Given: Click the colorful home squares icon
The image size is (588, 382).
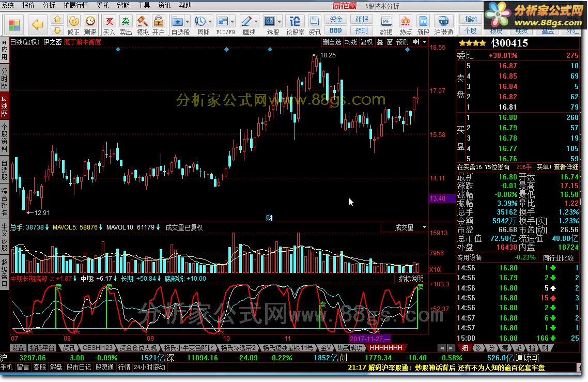Looking at the screenshot, I should [x=14, y=25].
